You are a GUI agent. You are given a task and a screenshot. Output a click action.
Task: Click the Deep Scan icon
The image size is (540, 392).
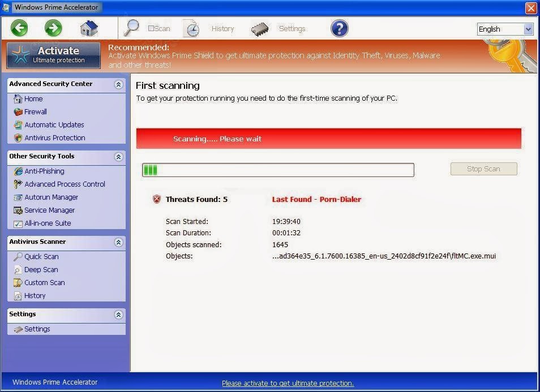pyautogui.click(x=18, y=270)
